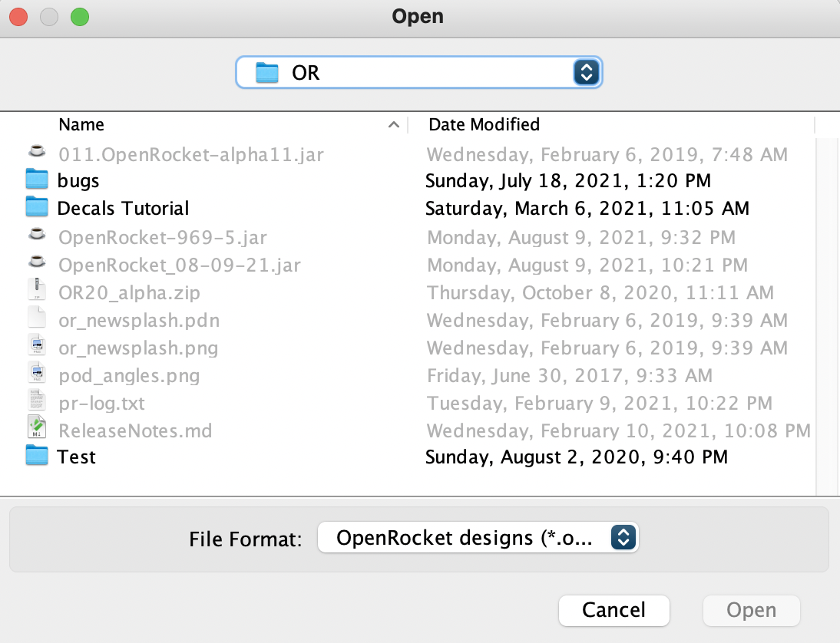Select the Name column header
Viewport: 840px width, 643px height.
[x=81, y=124]
